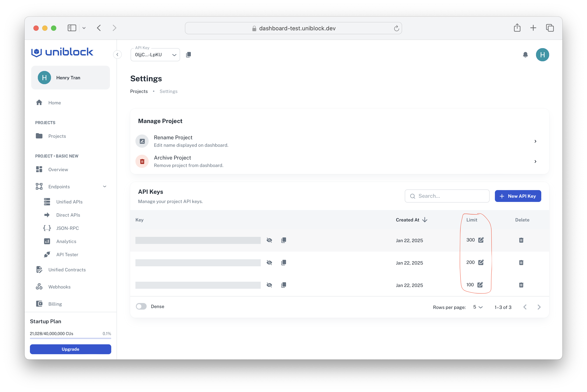Edit the 200 limit value

pos(481,262)
